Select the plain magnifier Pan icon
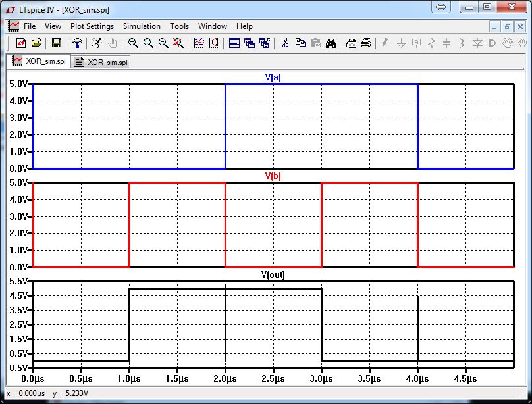Image resolution: width=532 pixels, height=404 pixels. [x=148, y=43]
